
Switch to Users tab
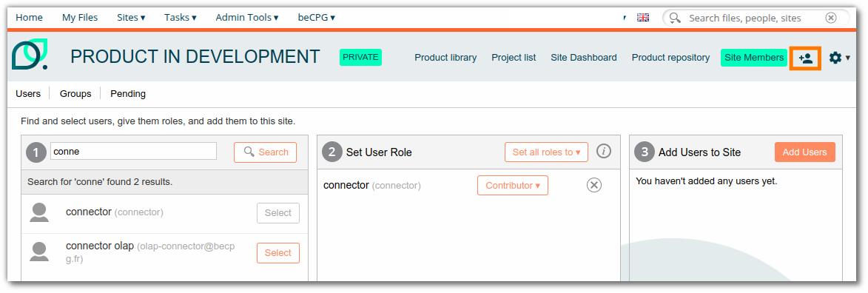coord(28,94)
